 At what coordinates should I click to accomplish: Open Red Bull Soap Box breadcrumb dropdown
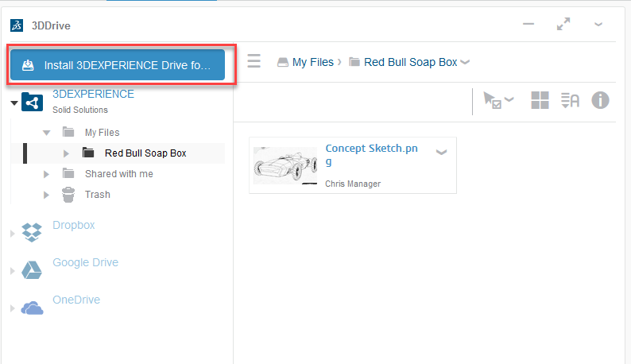[x=465, y=62]
